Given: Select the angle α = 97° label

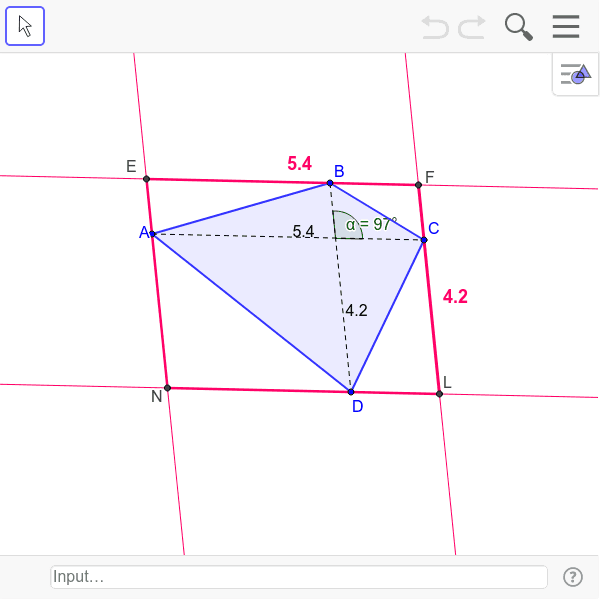Looking at the screenshot, I should (x=371, y=224).
